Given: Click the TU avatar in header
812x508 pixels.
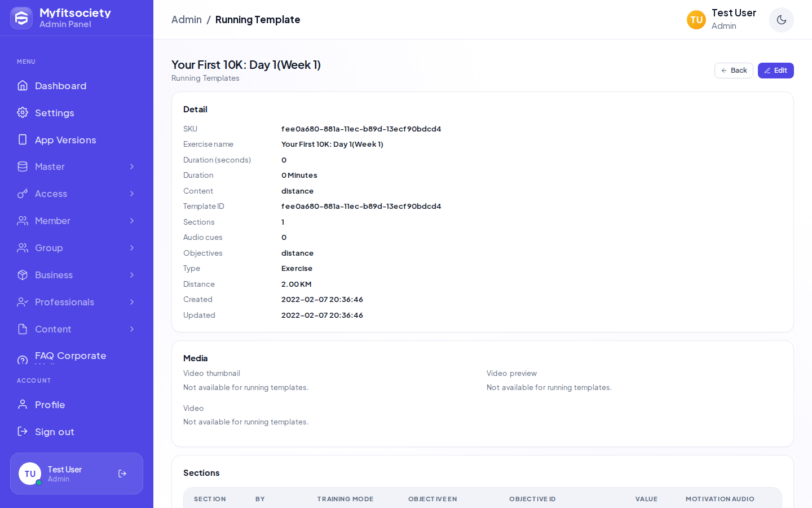Looking at the screenshot, I should click(x=696, y=20).
